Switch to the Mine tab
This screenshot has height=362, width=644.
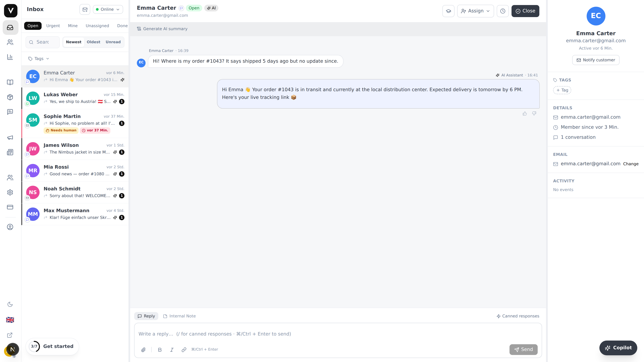click(x=73, y=26)
